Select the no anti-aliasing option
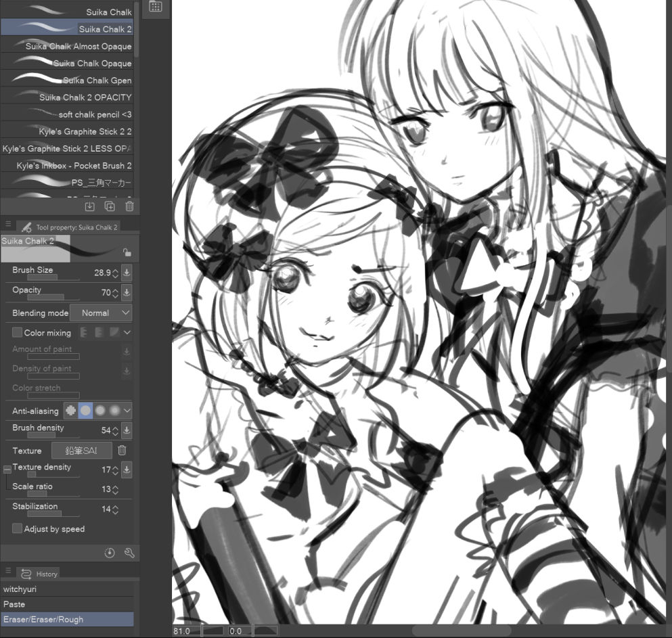 pos(71,411)
